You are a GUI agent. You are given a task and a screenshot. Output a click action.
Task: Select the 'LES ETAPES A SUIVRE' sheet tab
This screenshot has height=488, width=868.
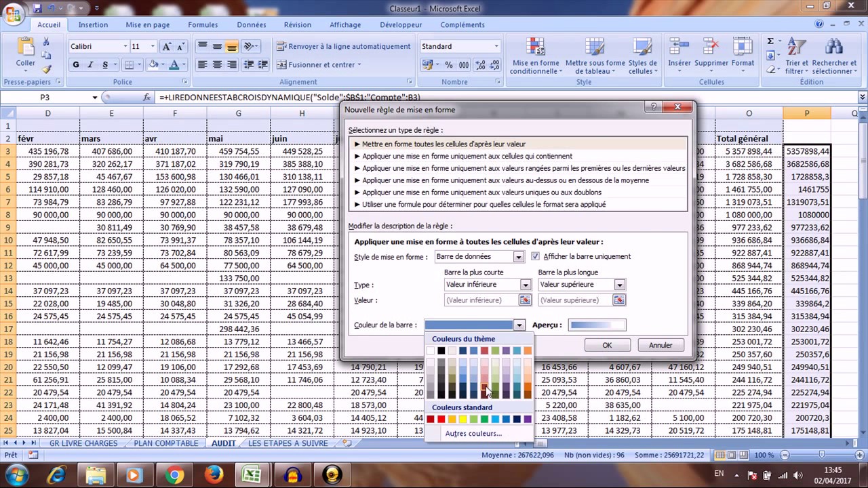point(288,443)
